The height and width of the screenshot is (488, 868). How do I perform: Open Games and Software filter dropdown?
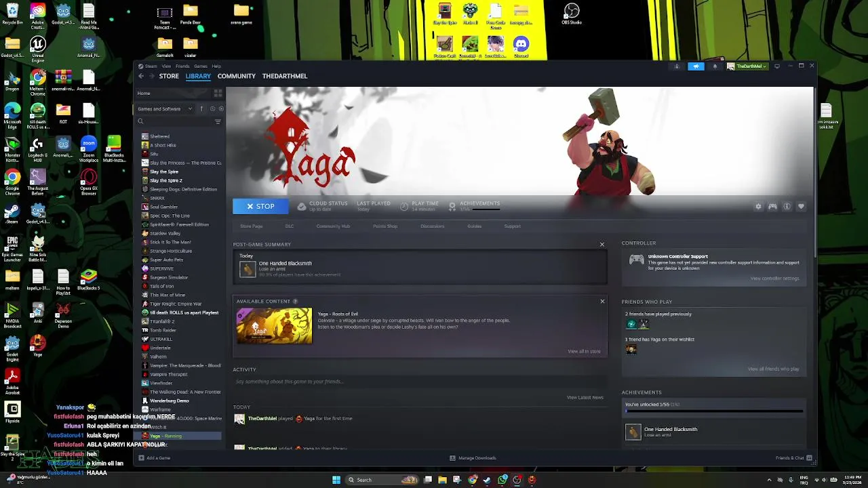pyautogui.click(x=165, y=108)
